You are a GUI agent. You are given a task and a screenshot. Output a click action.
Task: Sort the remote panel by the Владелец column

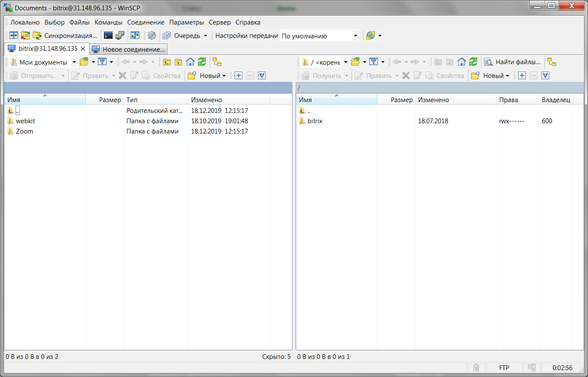coord(556,100)
